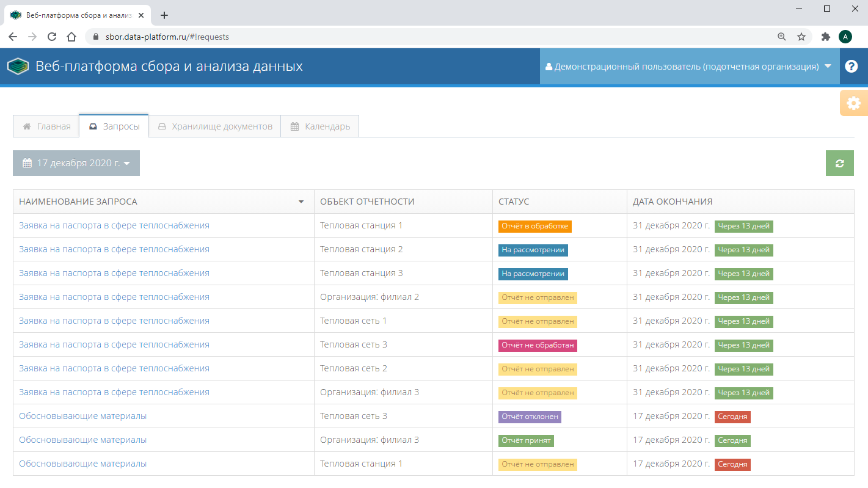
Task: Click the Отчёт отклонен status badge
Action: (530, 417)
